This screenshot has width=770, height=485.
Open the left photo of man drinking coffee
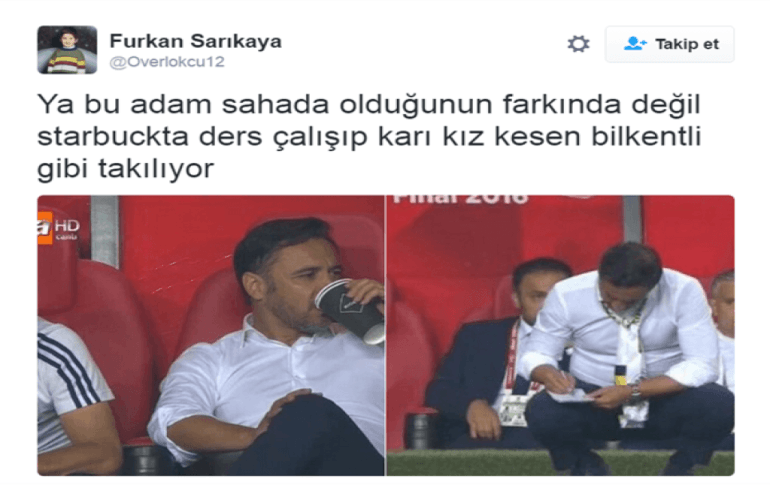pyautogui.click(x=211, y=335)
